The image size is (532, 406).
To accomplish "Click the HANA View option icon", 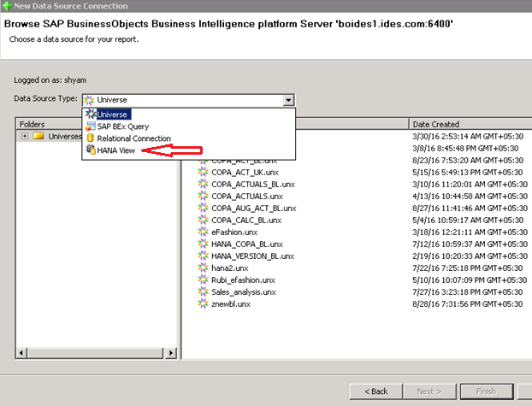I will coord(90,150).
